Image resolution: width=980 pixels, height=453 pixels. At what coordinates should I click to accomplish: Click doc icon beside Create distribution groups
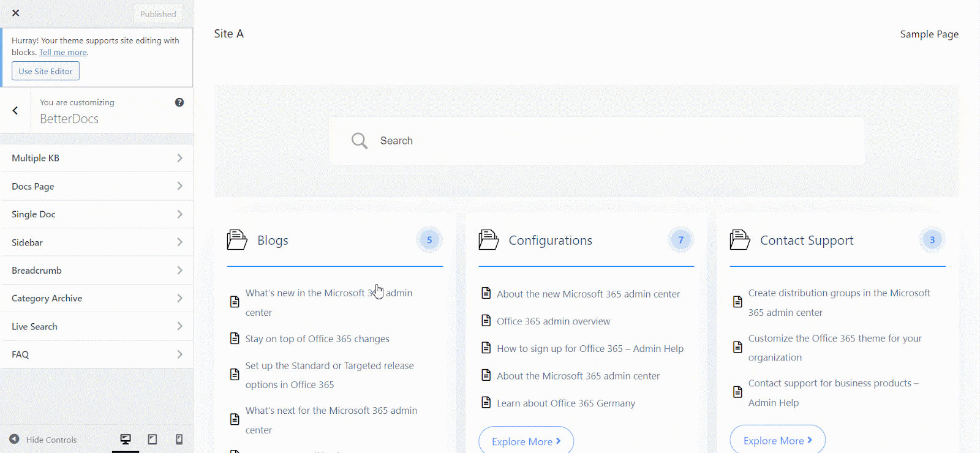(737, 302)
